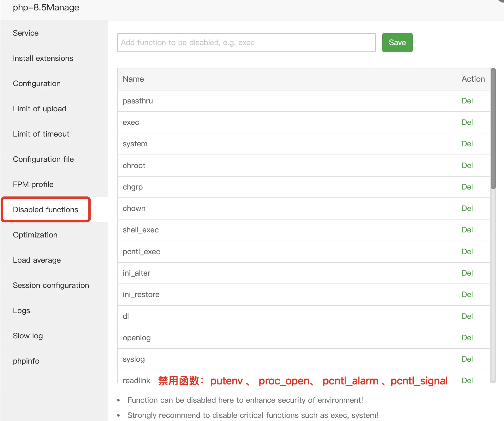This screenshot has width=504, height=421.
Task: Go to Install extensions section
Action: pos(43,58)
